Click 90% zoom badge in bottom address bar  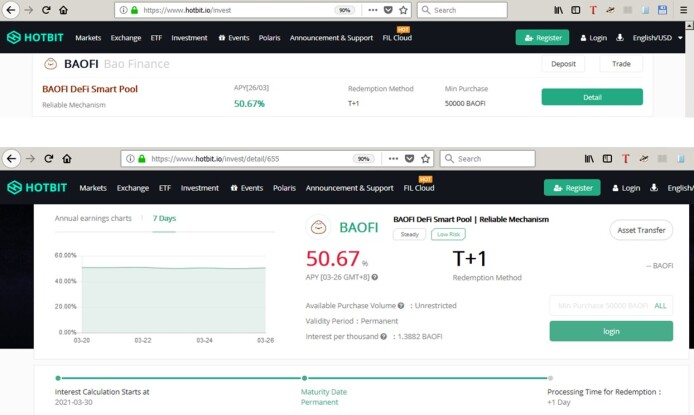pyautogui.click(x=363, y=158)
